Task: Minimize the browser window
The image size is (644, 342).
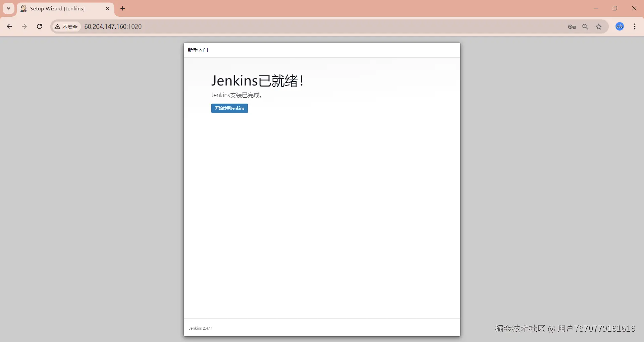Action: (596, 8)
